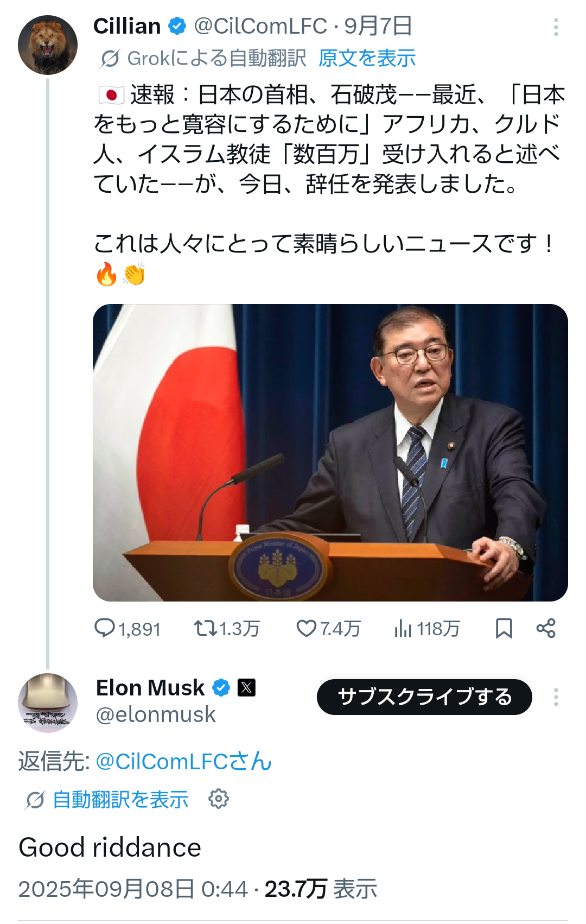Open the @CilComLFCさん reply-to mention link
The width and height of the screenshot is (586, 924).
183,761
